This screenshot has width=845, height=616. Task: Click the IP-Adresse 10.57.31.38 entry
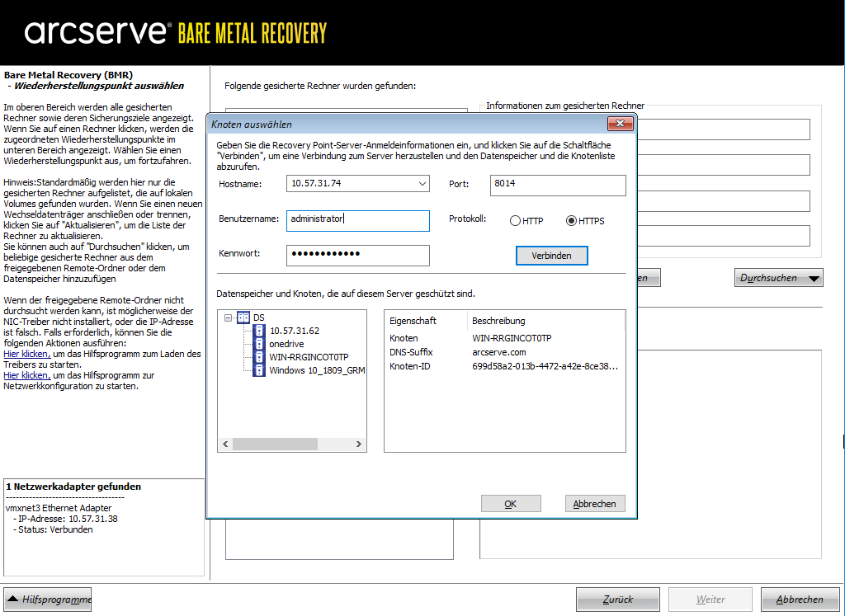(x=68, y=519)
